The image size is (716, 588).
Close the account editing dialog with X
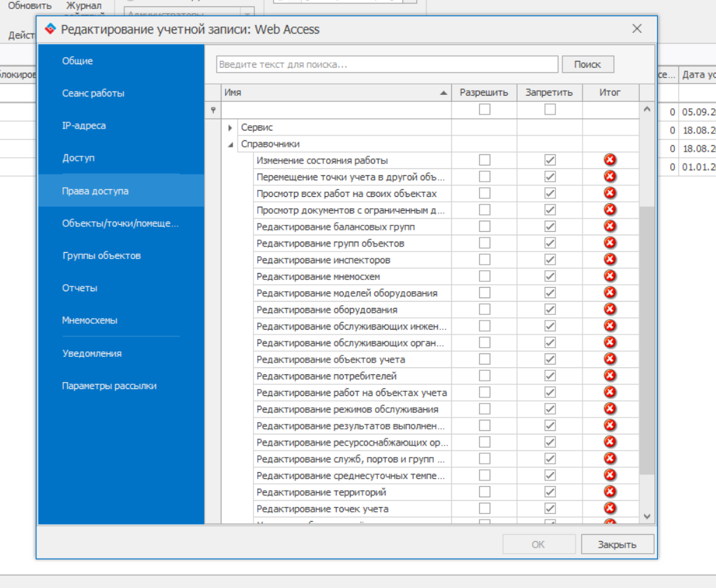(x=637, y=29)
